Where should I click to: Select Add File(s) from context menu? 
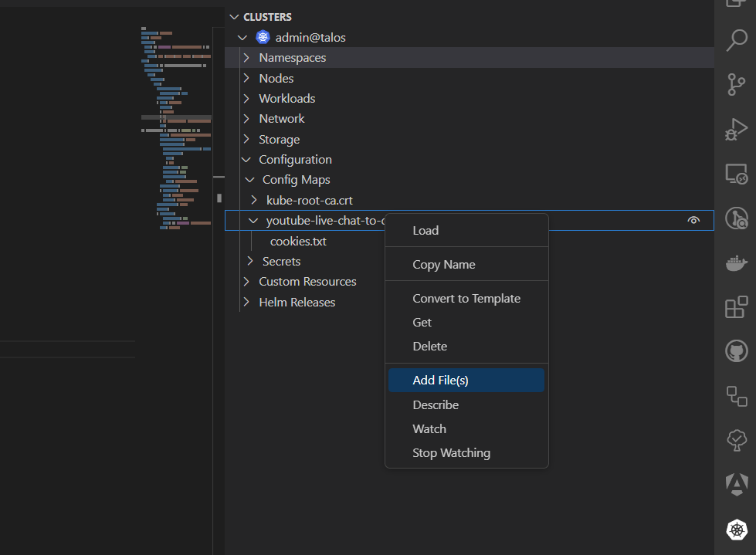440,381
